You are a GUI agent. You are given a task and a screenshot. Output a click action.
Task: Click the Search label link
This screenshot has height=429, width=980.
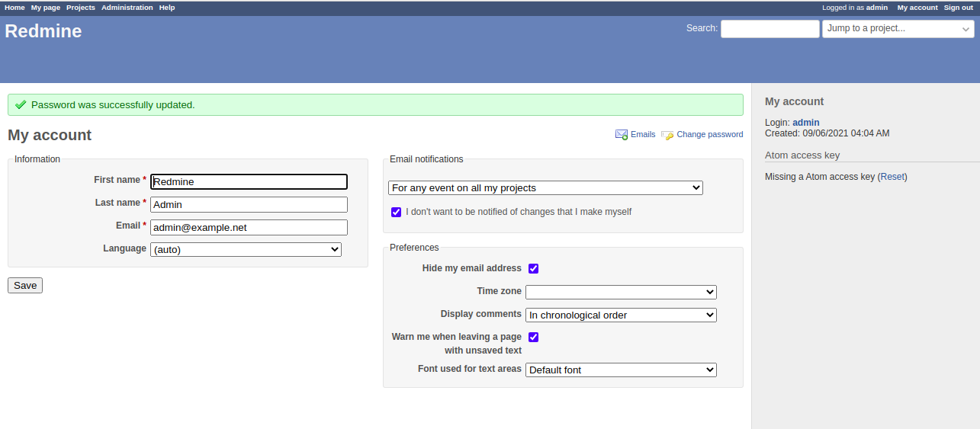click(702, 28)
